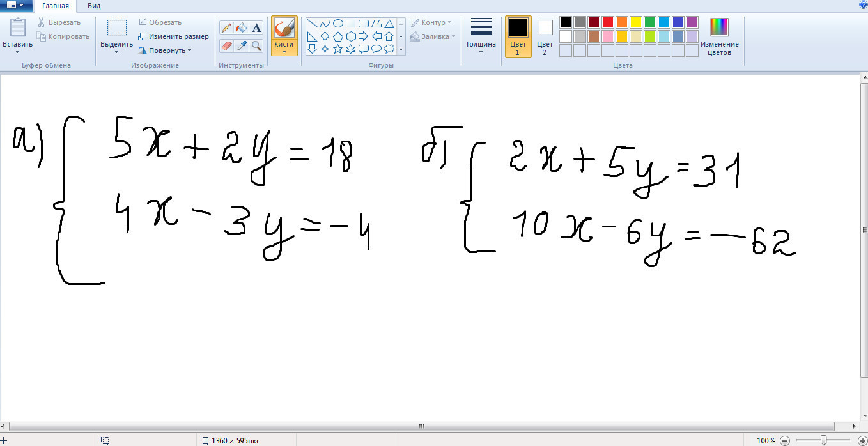Pick the green color swatch
Viewport: 868px width, 446px height.
click(x=650, y=22)
